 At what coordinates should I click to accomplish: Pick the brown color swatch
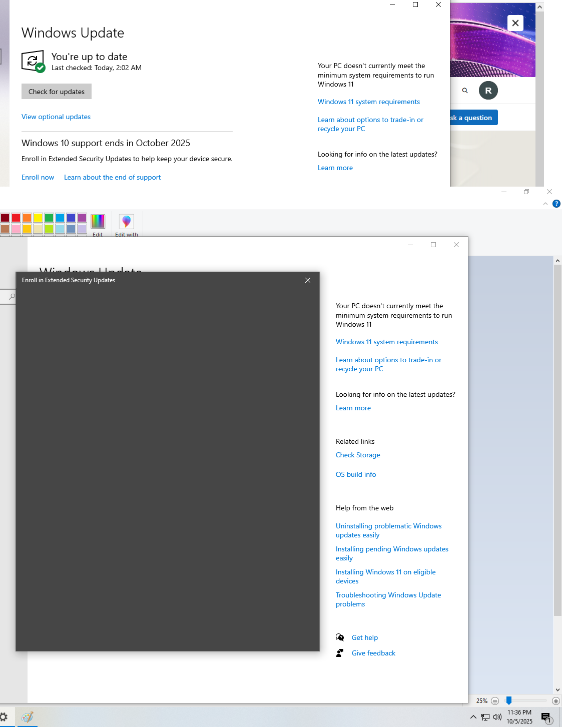(5, 228)
